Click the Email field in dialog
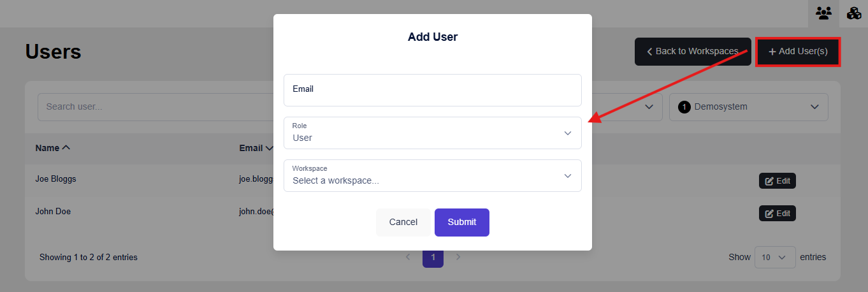This screenshot has height=292, width=868. tap(432, 90)
